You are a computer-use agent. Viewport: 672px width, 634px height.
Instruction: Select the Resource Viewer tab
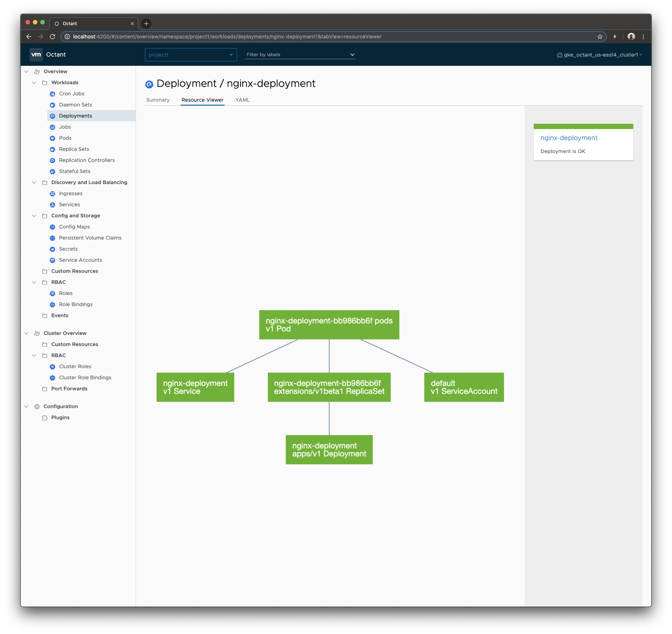coord(202,100)
